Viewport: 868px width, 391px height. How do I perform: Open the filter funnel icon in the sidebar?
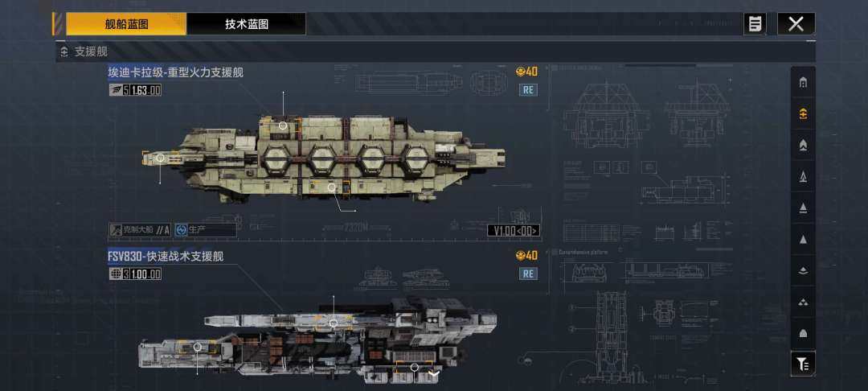click(803, 364)
